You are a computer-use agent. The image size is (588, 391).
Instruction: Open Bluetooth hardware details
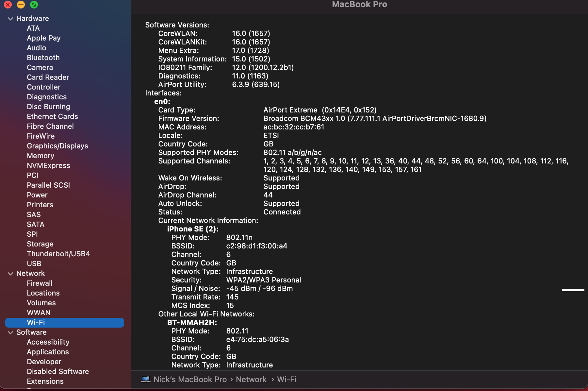pos(43,58)
